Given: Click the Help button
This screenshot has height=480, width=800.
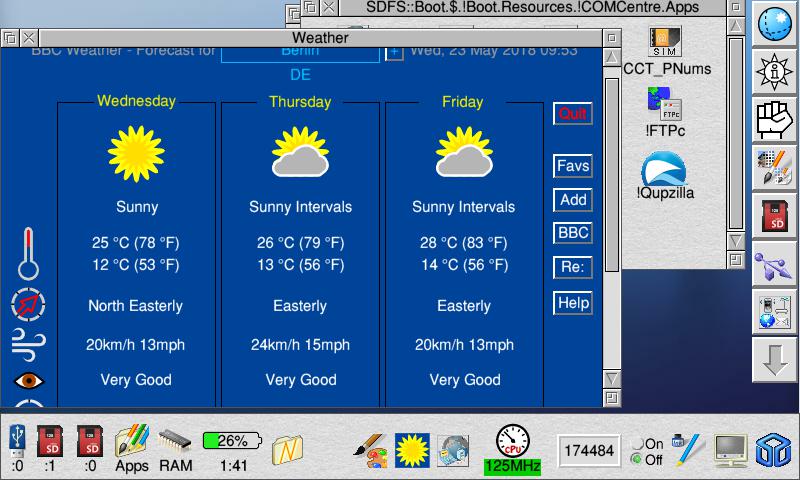Looking at the screenshot, I should (573, 303).
